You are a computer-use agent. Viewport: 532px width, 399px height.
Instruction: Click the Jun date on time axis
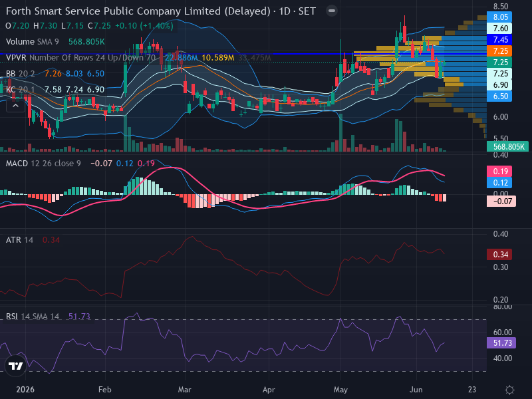416,390
